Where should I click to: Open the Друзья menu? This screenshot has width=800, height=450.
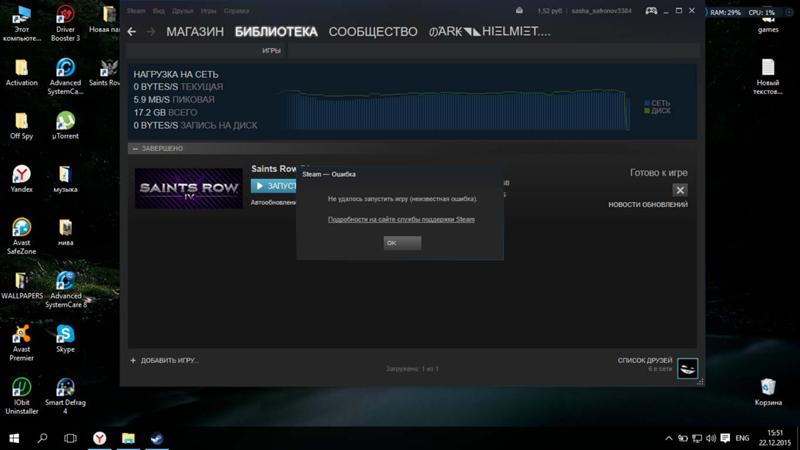(x=183, y=11)
